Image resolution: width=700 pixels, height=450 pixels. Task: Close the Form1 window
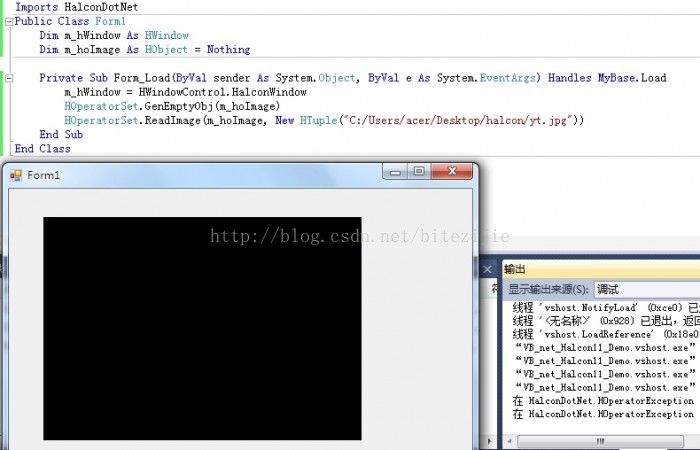(x=452, y=171)
